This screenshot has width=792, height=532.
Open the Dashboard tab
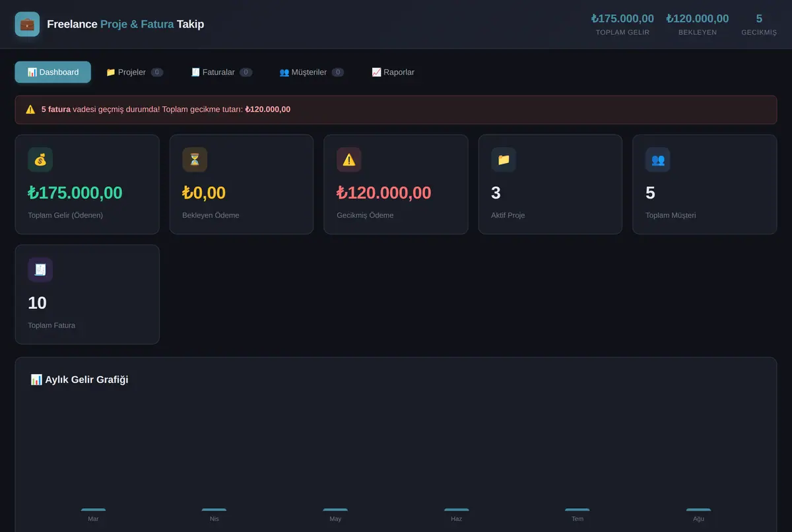53,72
